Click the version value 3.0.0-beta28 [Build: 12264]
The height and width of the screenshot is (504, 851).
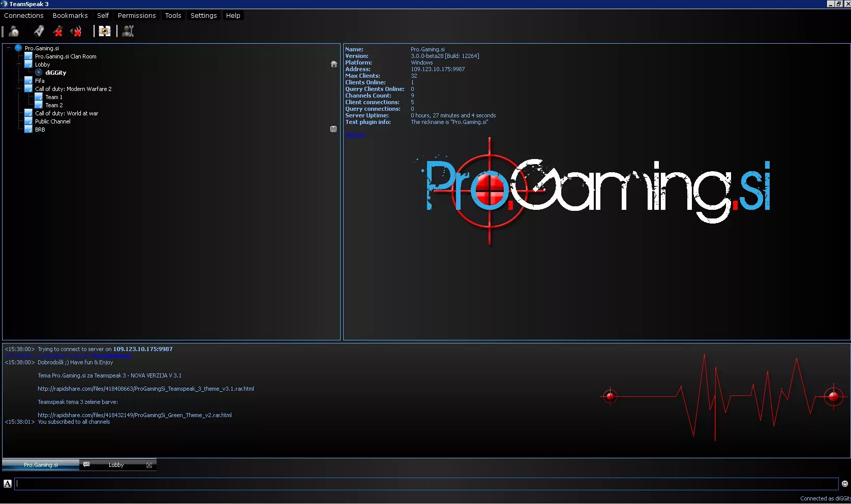coord(445,56)
